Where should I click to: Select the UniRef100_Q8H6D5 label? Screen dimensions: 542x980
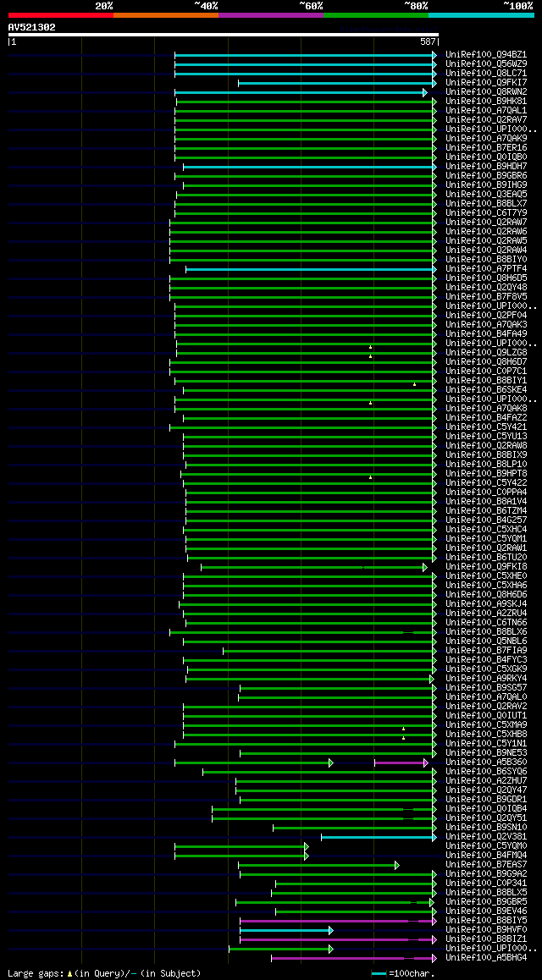tap(486, 278)
